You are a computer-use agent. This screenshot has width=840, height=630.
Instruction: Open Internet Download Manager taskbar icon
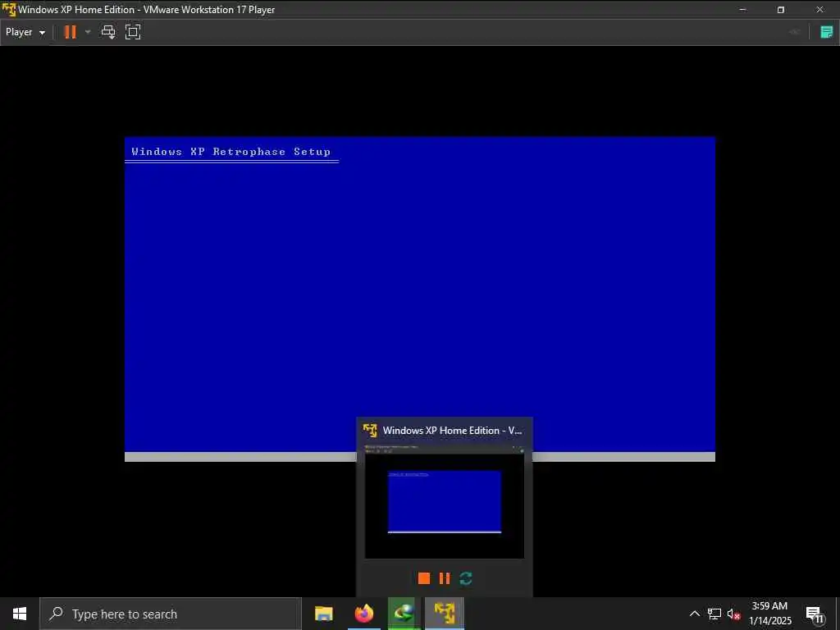pyautogui.click(x=404, y=614)
